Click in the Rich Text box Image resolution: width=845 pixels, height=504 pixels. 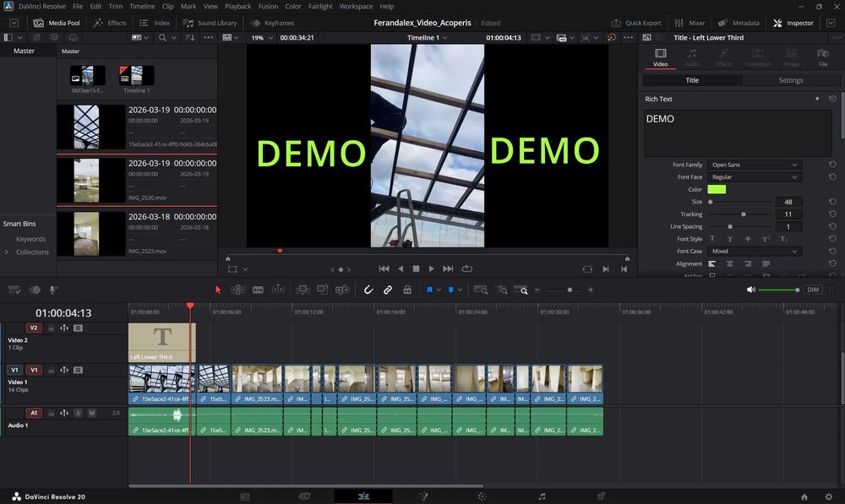tap(737, 133)
